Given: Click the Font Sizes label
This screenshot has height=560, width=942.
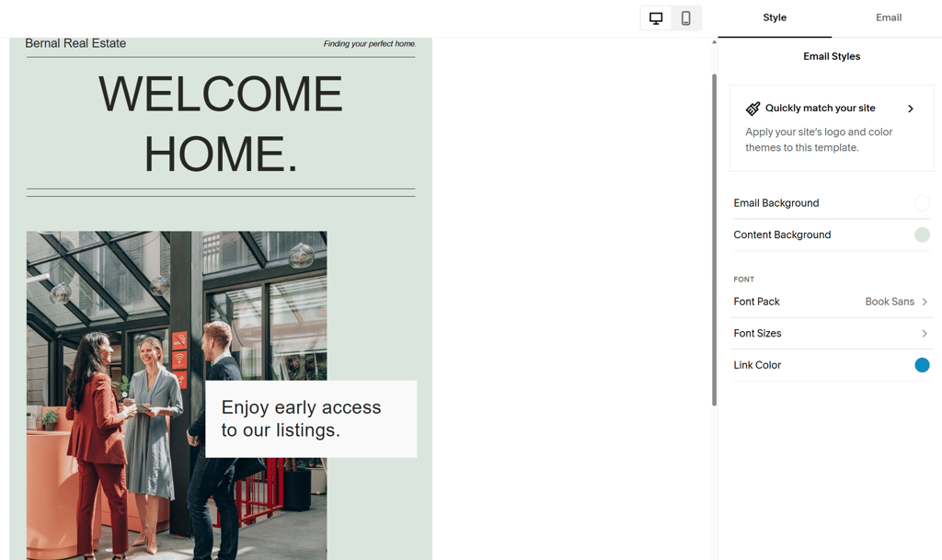Looking at the screenshot, I should pyautogui.click(x=757, y=334).
